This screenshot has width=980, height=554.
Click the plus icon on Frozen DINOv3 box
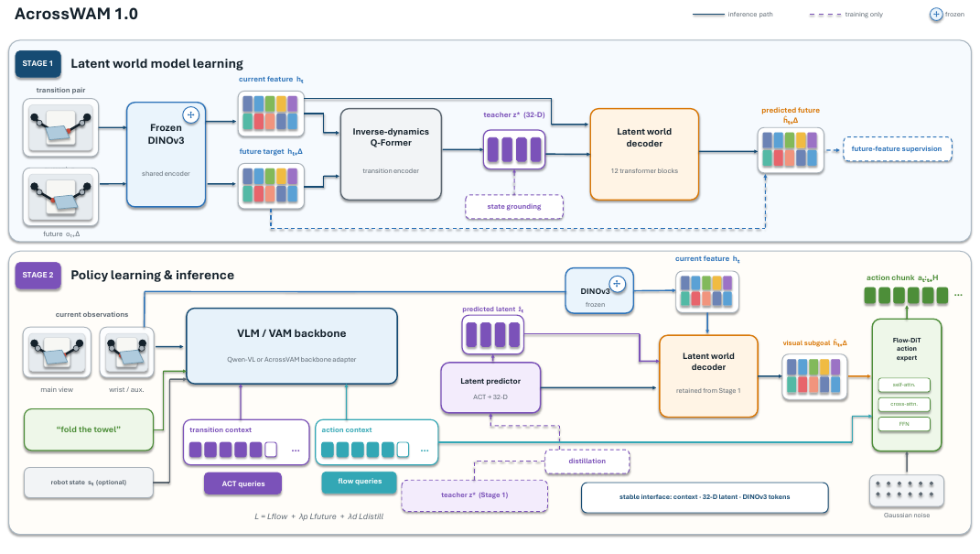(190, 115)
